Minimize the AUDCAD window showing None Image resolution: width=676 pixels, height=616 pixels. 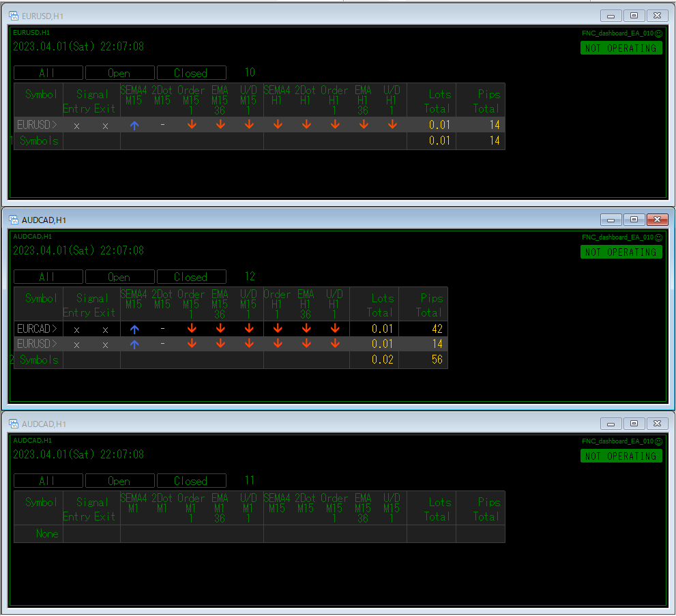(611, 424)
